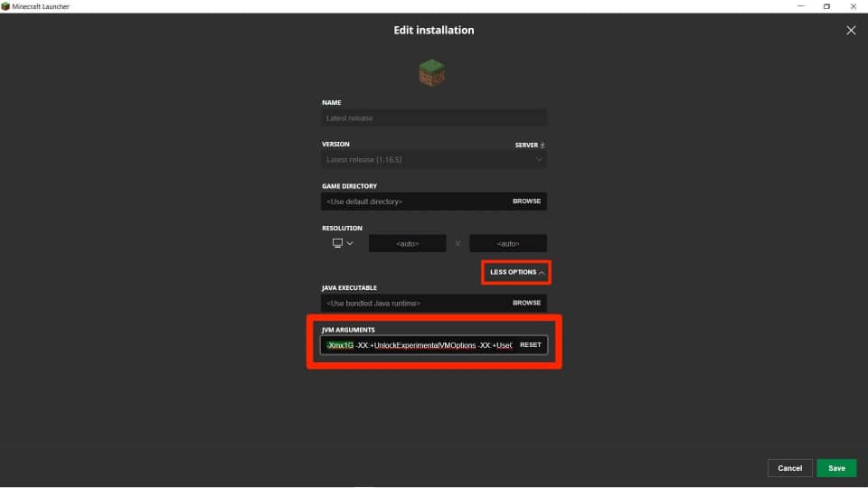Click the Name input field
Image resolution: width=868 pixels, height=488 pixels.
[x=433, y=117]
